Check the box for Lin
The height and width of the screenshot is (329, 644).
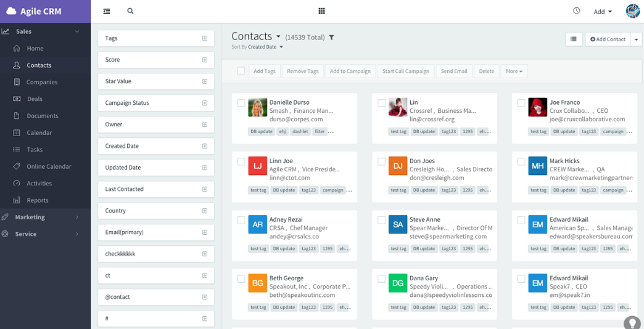click(x=382, y=103)
